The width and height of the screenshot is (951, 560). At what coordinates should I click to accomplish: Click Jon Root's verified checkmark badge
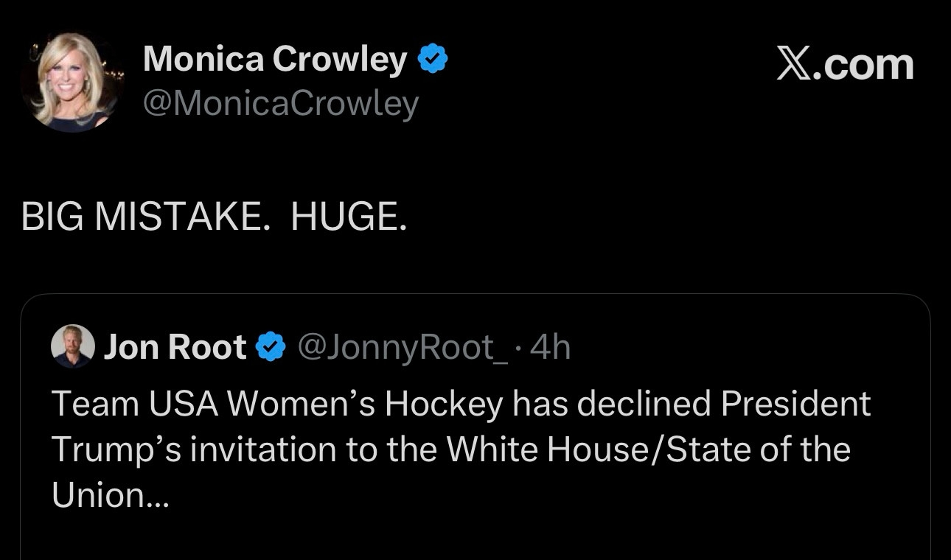pyautogui.click(x=271, y=347)
